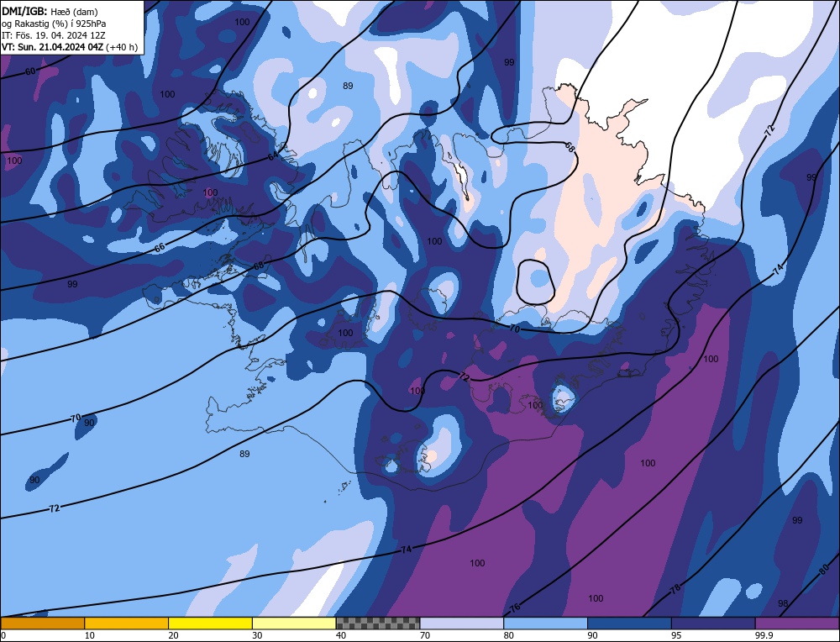The height and width of the screenshot is (642, 840).
Task: Click the legend tick label '40'
Action: [341, 635]
